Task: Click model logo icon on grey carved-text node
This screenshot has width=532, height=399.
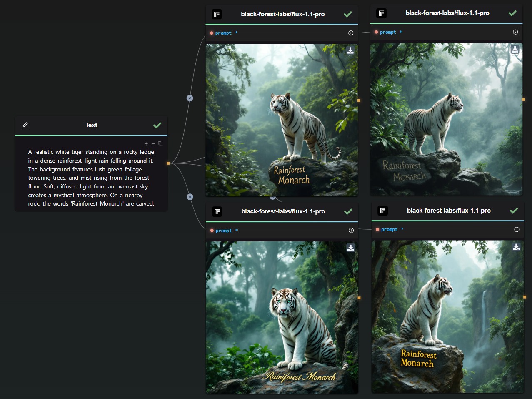Action: (381, 13)
